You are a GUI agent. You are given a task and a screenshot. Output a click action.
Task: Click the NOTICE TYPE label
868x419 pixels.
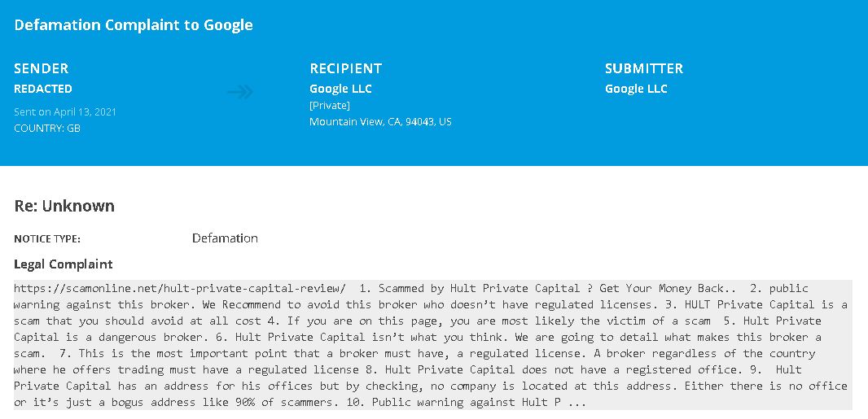[x=47, y=239]
